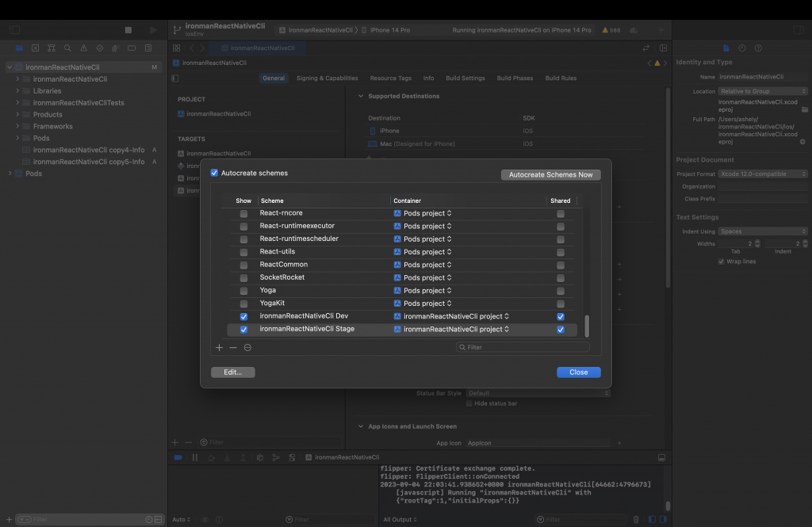Open the History inspector icon

pos(742,48)
